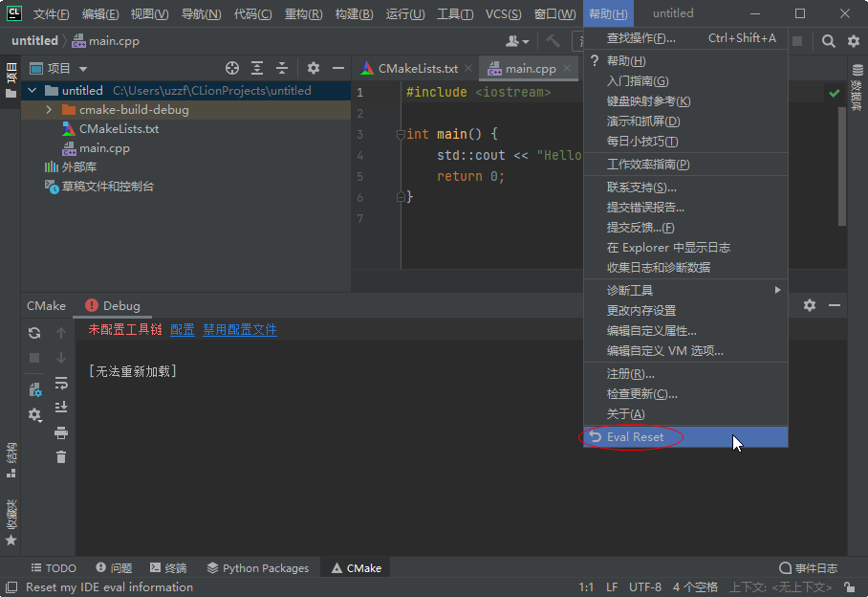The width and height of the screenshot is (868, 597).
Task: Toggle scroll-to-end icon in CMake output
Action: (x=61, y=408)
